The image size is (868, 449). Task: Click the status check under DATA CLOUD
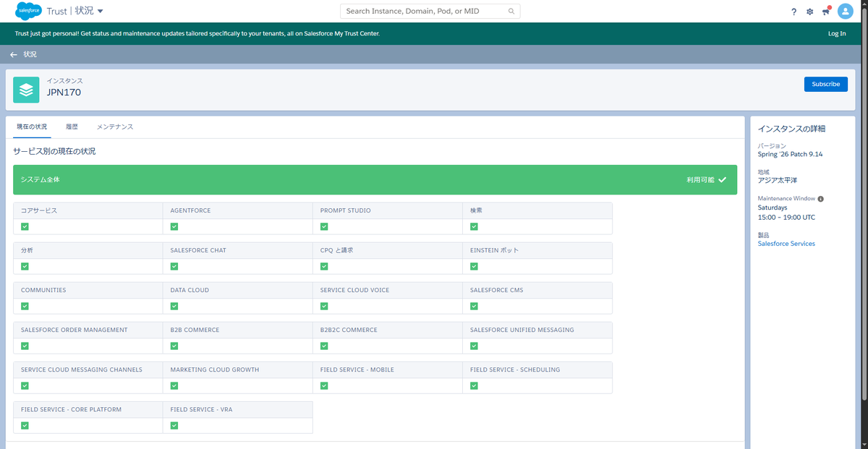[174, 306]
